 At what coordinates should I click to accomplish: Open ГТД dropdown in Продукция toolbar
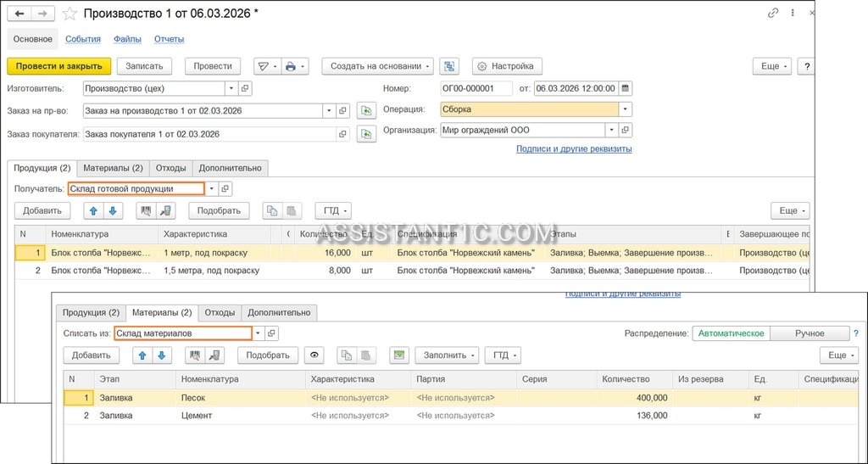click(x=334, y=210)
